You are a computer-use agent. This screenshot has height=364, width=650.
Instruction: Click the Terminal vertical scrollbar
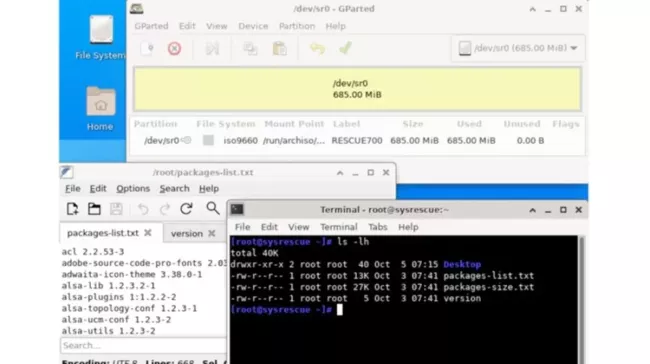582,299
